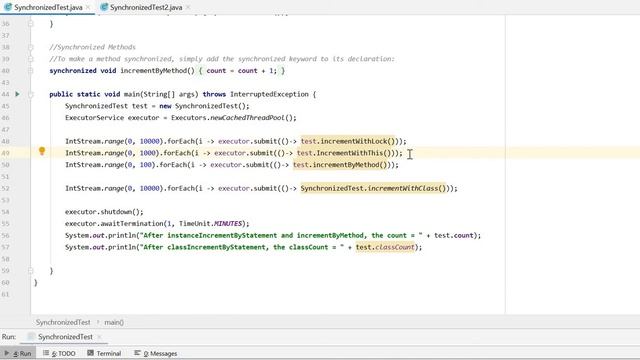This screenshot has height=360, width=640.
Task: Switch to SynchronizedTest.java editor tab
Action: 47,7
